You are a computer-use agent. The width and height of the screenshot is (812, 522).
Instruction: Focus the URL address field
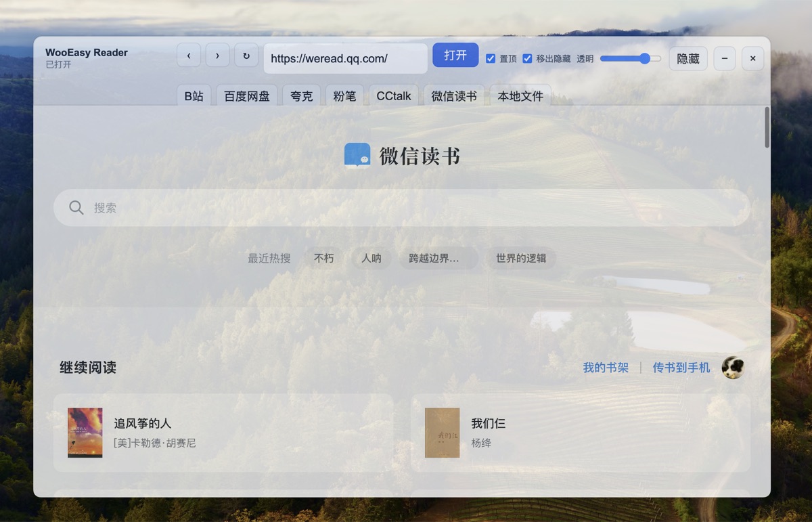pos(346,58)
